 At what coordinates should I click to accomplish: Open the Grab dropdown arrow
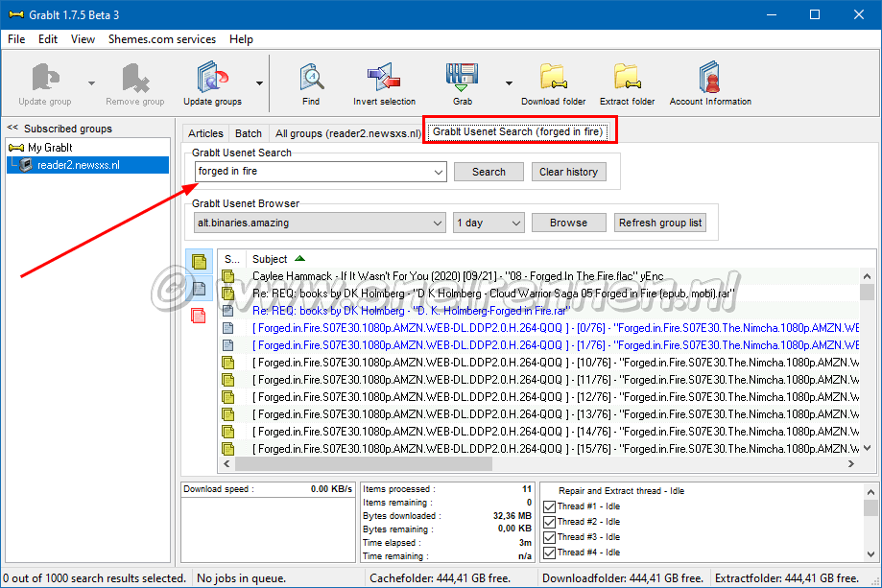pyautogui.click(x=509, y=83)
